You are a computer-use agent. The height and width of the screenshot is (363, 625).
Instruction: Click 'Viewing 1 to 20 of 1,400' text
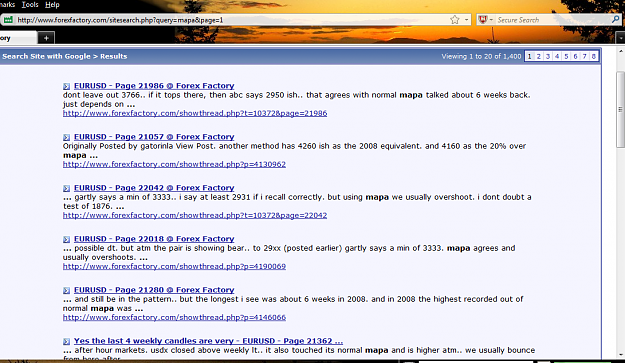pos(481,56)
